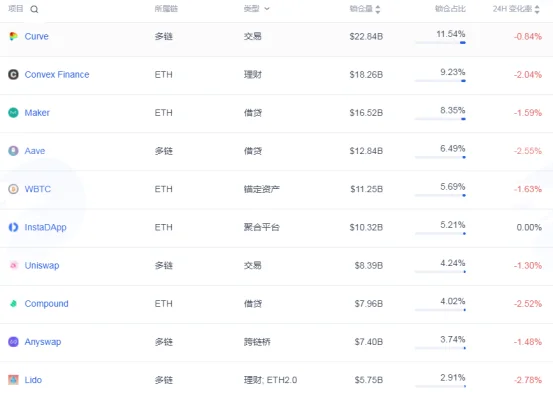The height and width of the screenshot is (393, 553).
Task: Sort by 24H 变化率 using its arrows
Action: (x=537, y=9)
